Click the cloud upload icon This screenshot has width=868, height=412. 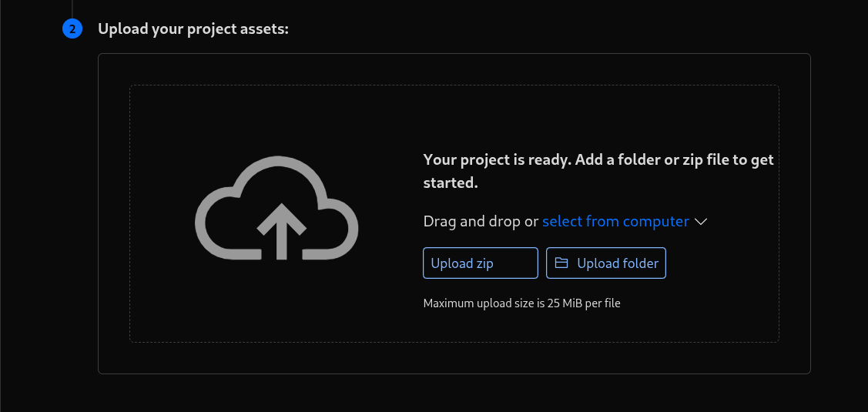pyautogui.click(x=277, y=208)
